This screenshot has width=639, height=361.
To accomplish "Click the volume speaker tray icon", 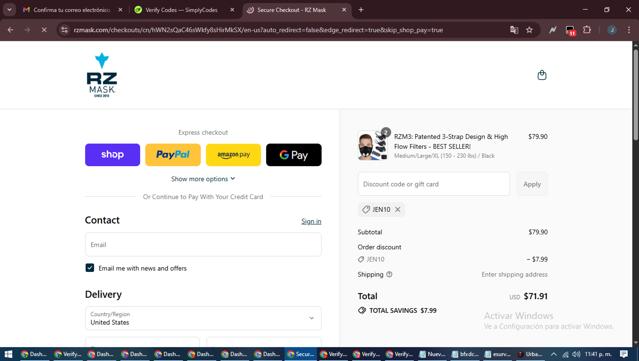I will coord(576,354).
